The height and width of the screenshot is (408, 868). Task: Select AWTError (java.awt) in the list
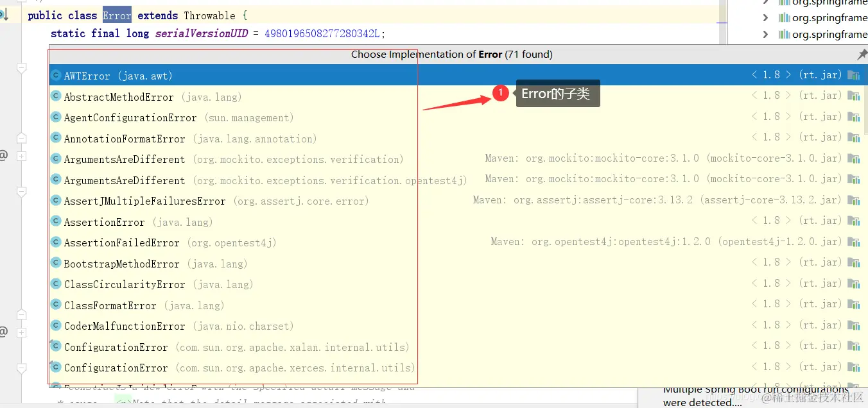tap(455, 75)
